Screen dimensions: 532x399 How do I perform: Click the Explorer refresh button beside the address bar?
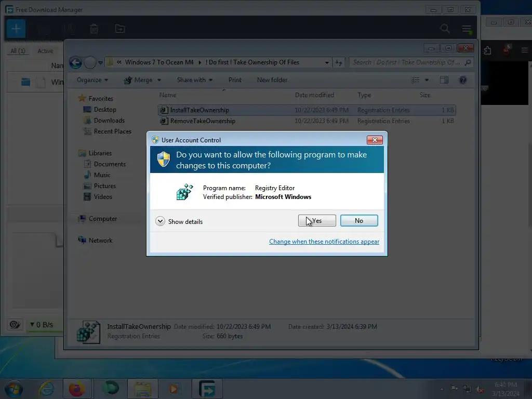(339, 62)
